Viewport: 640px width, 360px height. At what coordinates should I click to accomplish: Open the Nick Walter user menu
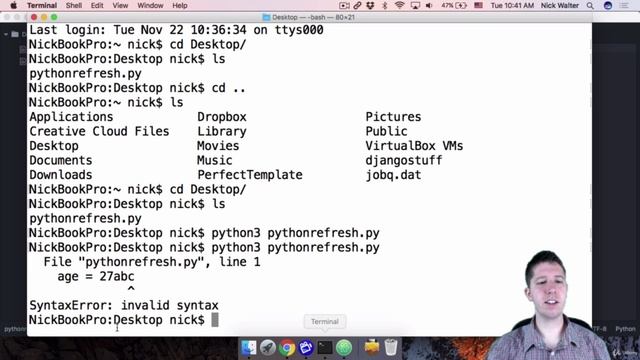tap(560, 5)
